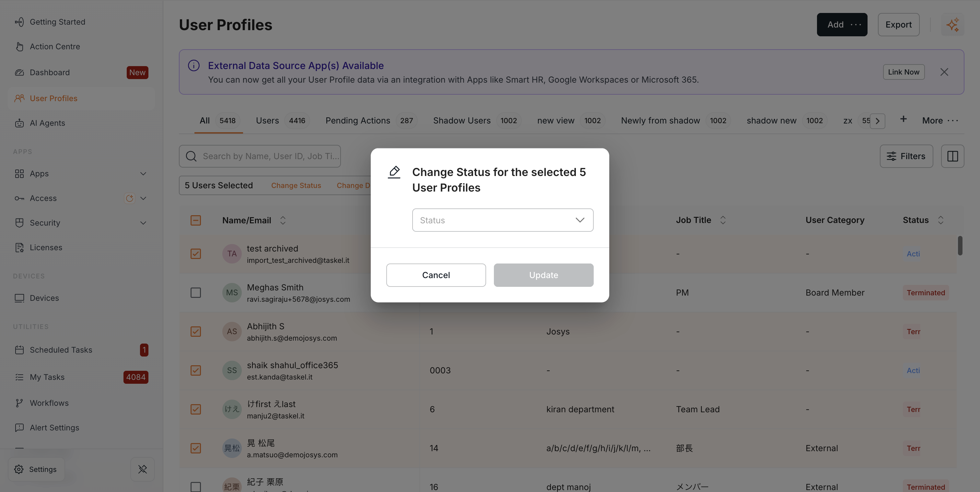Click the Terminated status for Meghas Smith
Image resolution: width=980 pixels, height=492 pixels.
click(x=926, y=293)
